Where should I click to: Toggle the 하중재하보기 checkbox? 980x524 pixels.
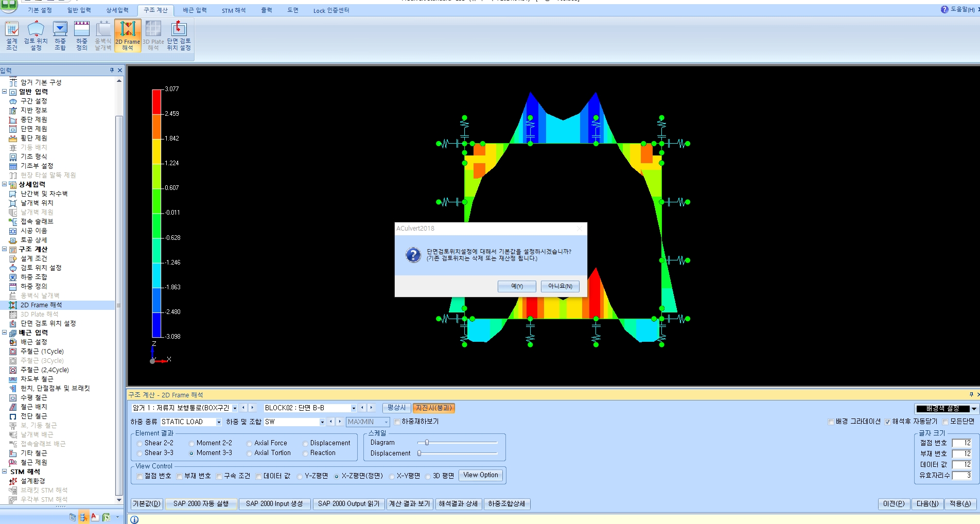point(397,422)
